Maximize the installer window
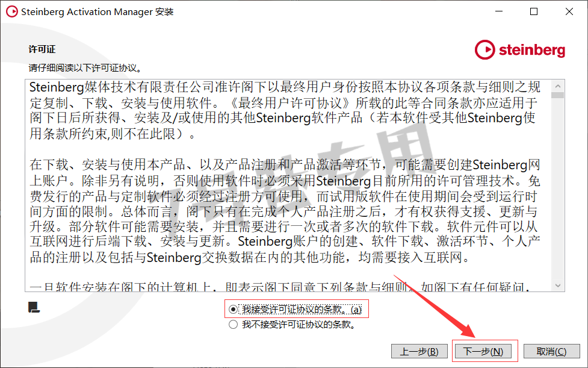 click(534, 11)
